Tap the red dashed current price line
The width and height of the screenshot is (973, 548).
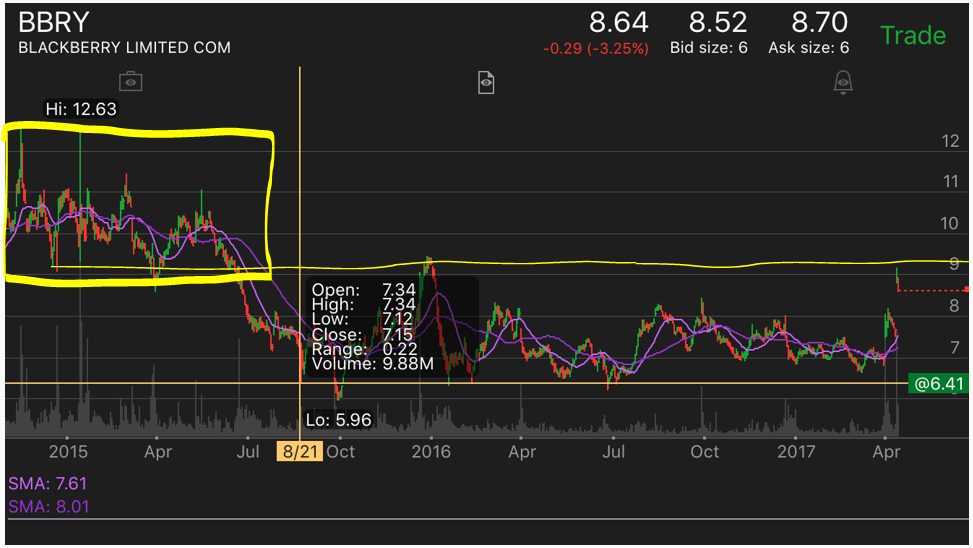[x=933, y=290]
